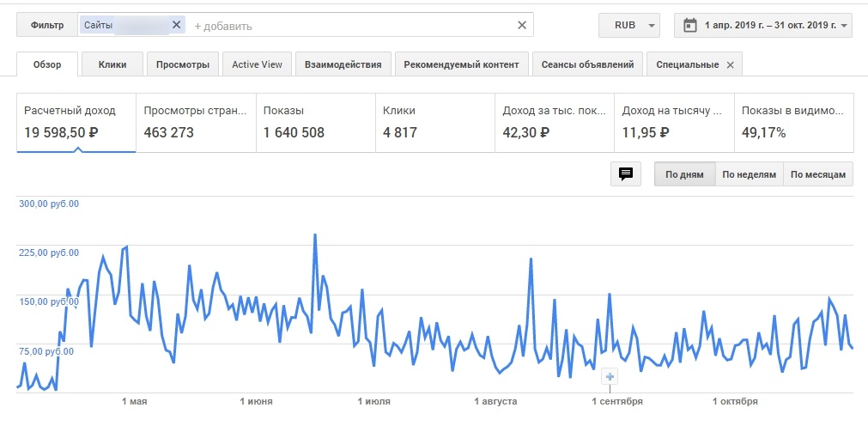Image resolution: width=868 pixels, height=426 pixels.
Task: Switch chart grouping to По дням
Action: [x=685, y=174]
